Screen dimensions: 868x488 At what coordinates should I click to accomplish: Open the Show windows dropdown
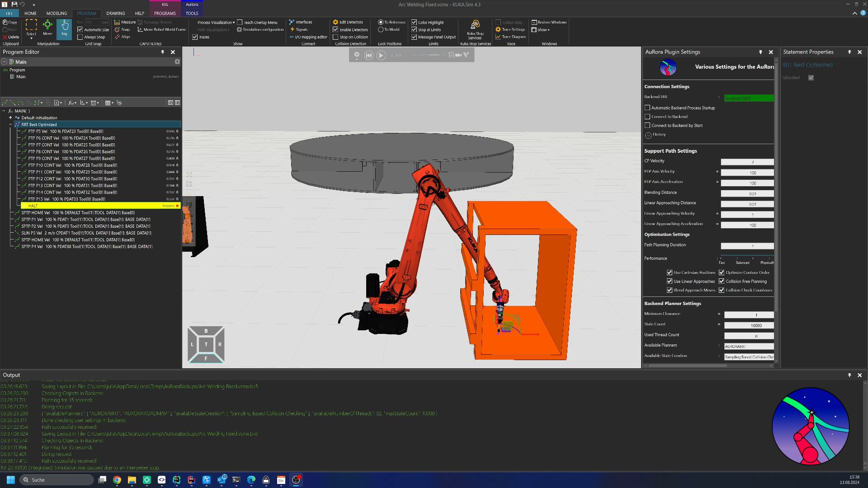541,30
